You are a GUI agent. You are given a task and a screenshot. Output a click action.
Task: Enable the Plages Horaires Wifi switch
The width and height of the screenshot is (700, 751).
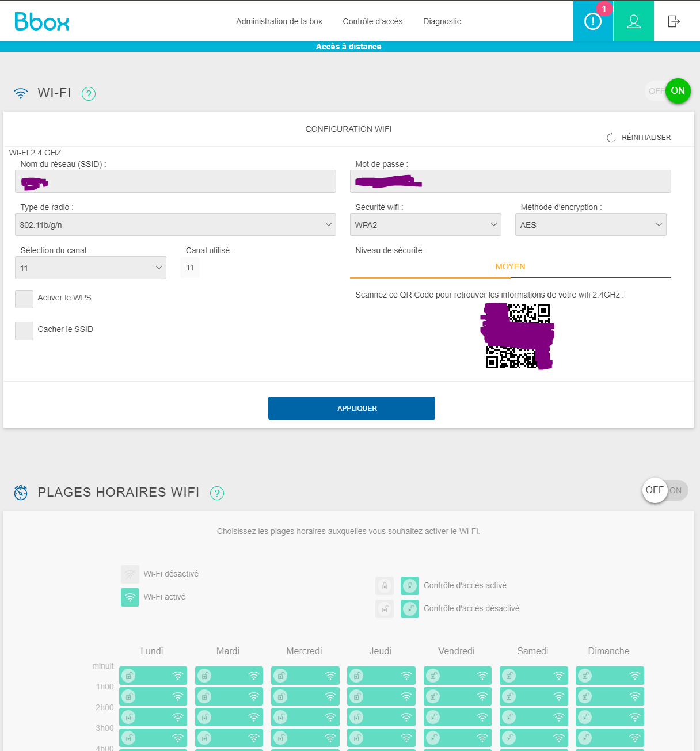coord(665,490)
